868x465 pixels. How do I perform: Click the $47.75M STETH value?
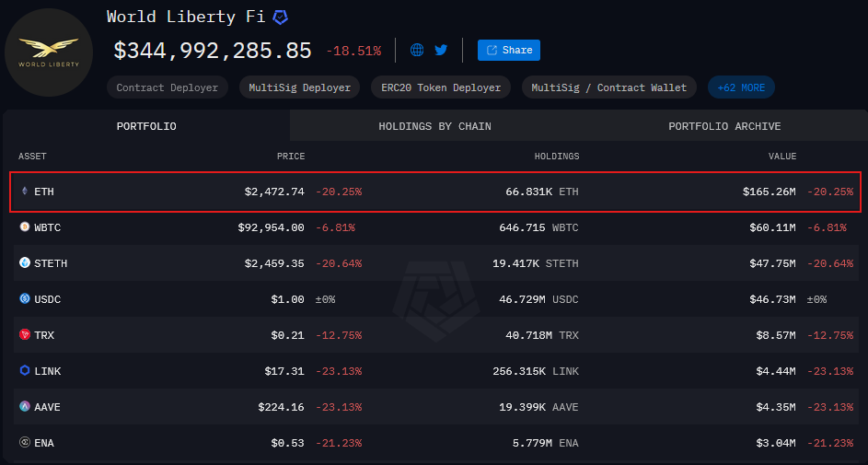pyautogui.click(x=772, y=263)
